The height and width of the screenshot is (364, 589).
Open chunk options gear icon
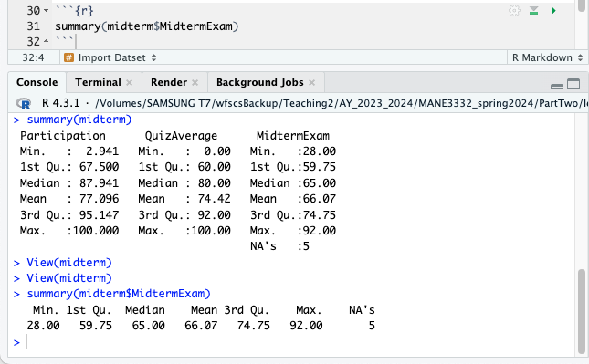[514, 11]
